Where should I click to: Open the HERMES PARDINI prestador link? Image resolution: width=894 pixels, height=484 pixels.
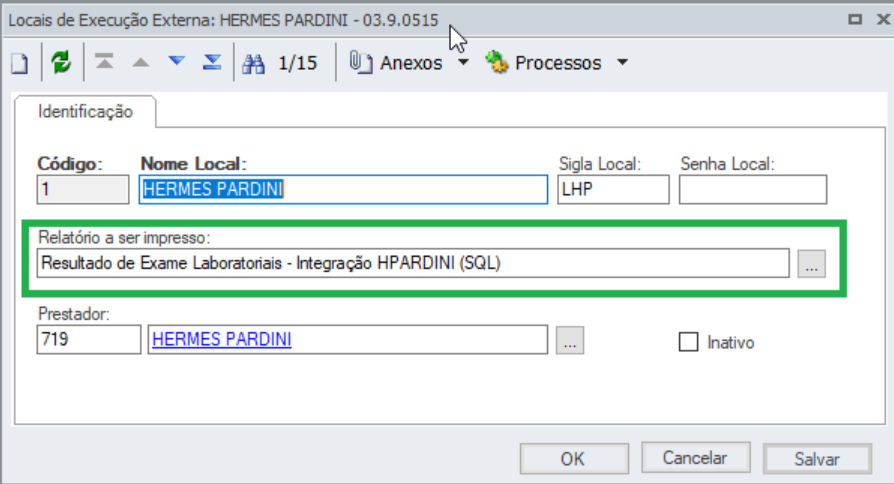click(x=222, y=340)
